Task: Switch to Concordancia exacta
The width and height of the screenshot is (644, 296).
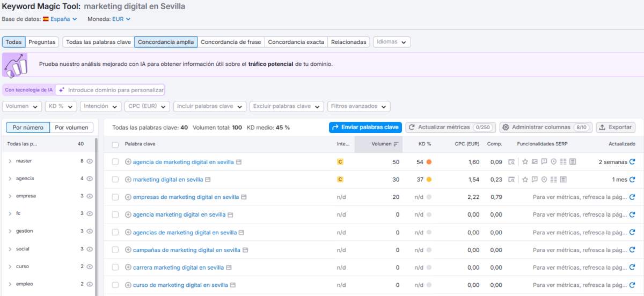Action: pyautogui.click(x=296, y=42)
